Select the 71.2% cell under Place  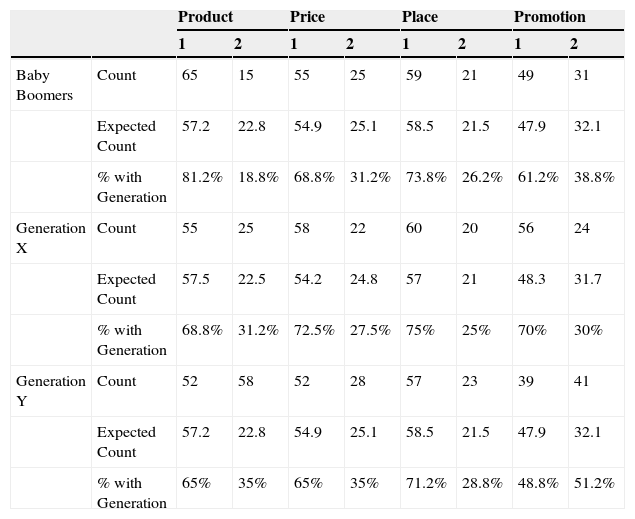point(425,484)
